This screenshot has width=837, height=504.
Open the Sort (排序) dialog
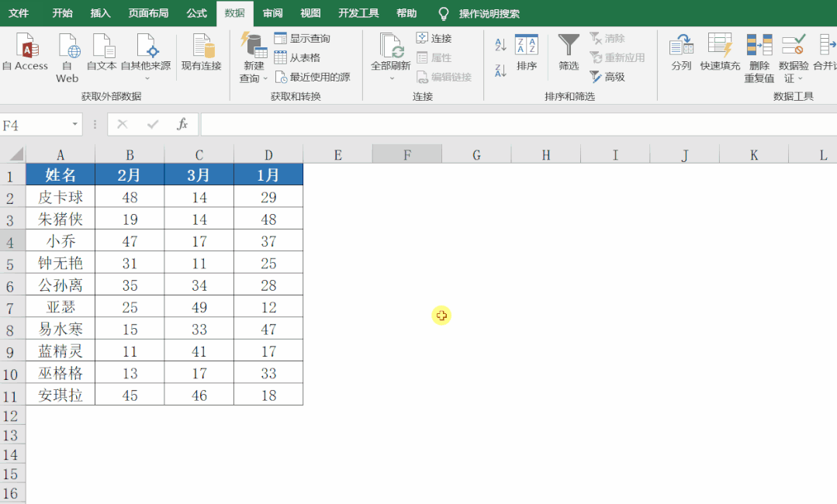[527, 52]
